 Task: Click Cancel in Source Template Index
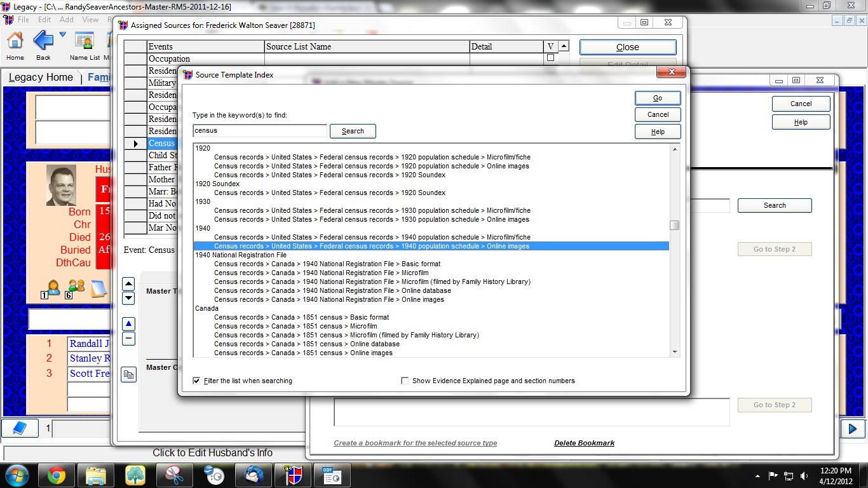[x=658, y=114]
